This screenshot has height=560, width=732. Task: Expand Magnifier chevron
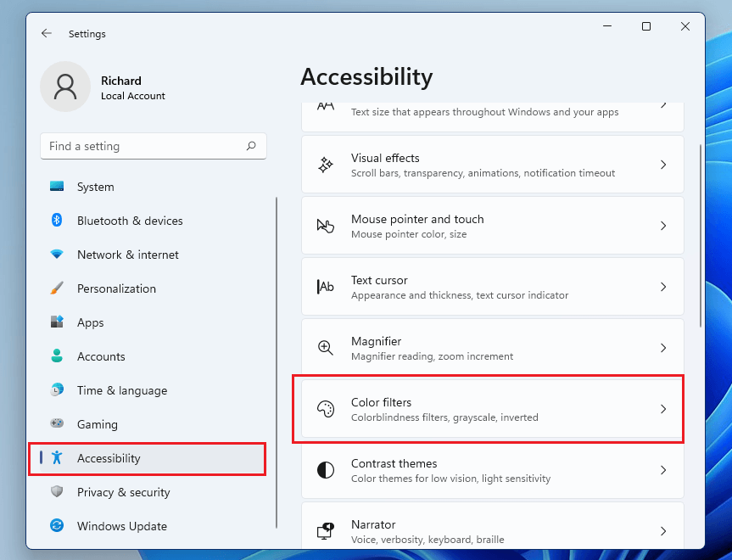pos(663,348)
